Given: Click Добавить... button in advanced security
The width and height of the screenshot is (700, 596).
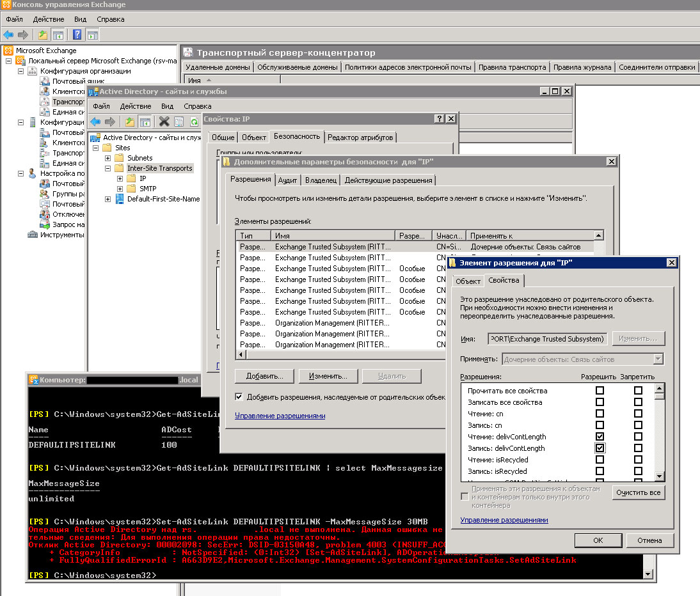Looking at the screenshot, I should click(x=264, y=376).
